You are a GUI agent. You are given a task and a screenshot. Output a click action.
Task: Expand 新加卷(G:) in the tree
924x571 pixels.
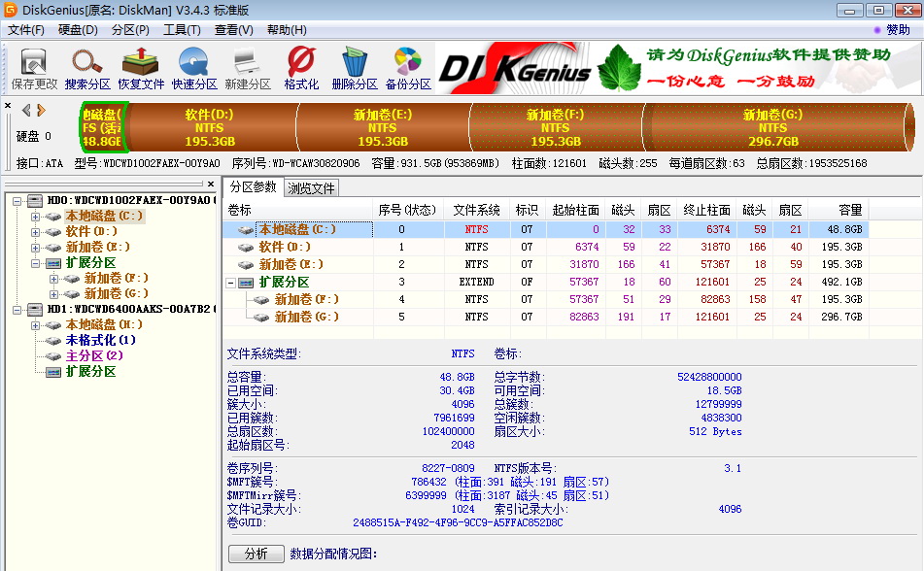pos(53,294)
